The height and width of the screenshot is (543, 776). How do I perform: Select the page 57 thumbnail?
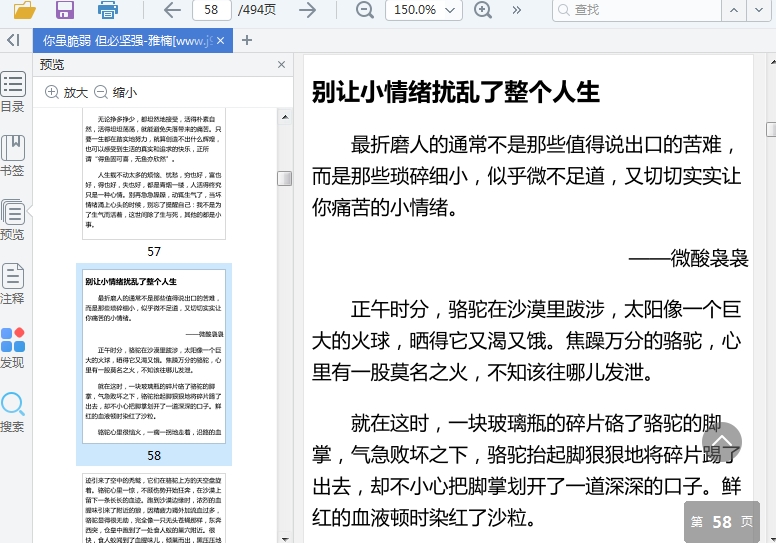(154, 175)
